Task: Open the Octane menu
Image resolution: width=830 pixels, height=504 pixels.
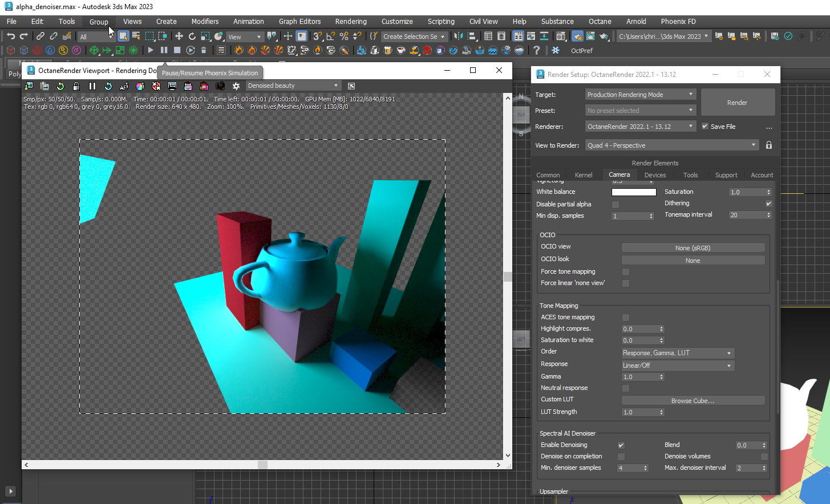Action: 600,22
